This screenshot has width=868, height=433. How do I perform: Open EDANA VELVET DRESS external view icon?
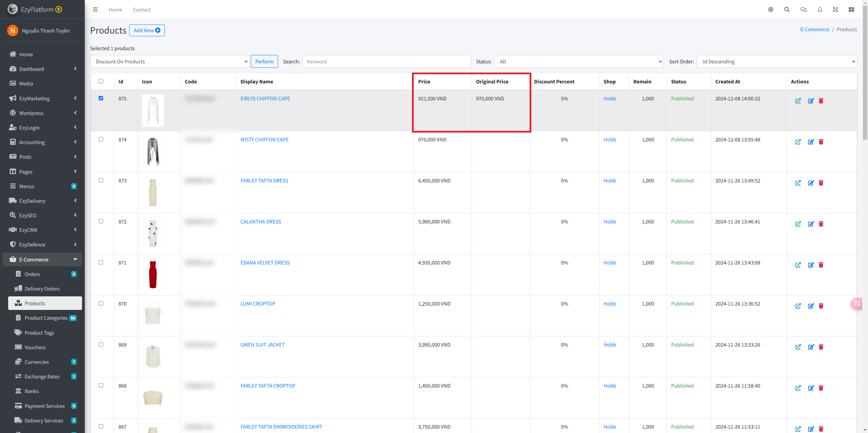[798, 265]
